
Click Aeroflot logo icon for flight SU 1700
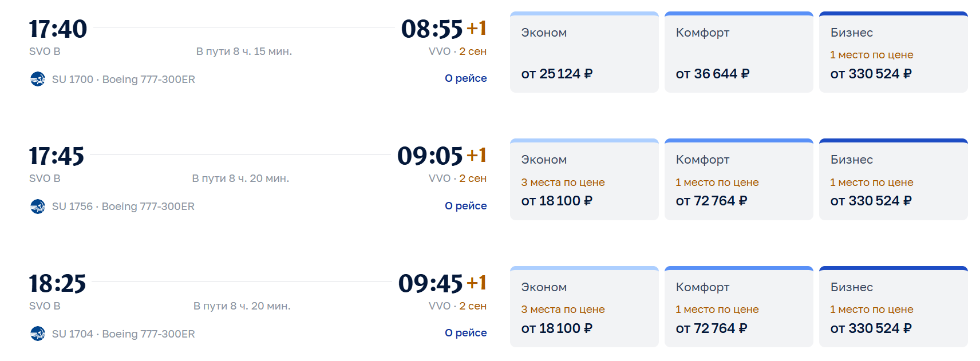click(x=38, y=79)
